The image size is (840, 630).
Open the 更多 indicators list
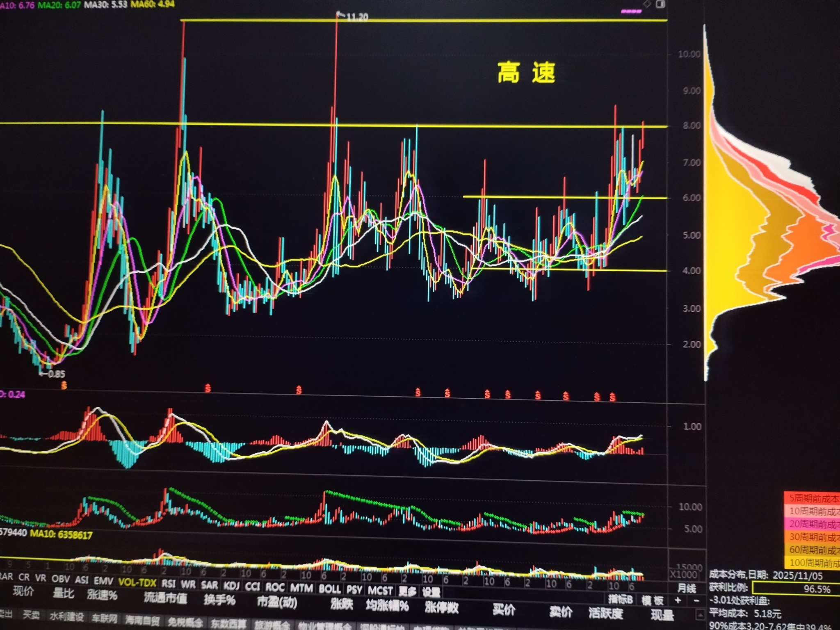click(407, 591)
